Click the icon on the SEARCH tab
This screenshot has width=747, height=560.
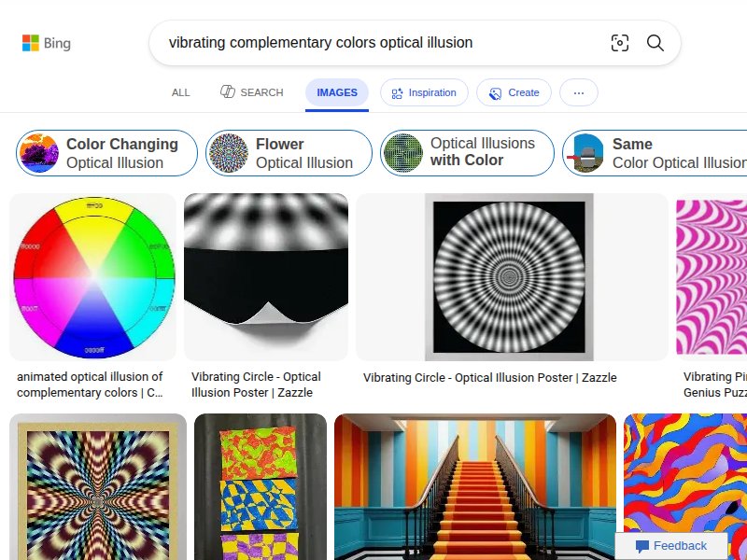click(x=226, y=91)
